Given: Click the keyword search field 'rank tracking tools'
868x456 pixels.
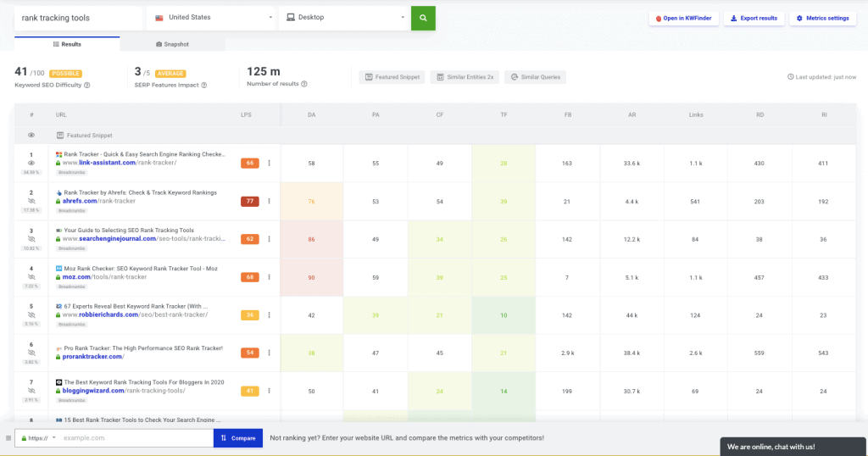Looking at the screenshot, I should coord(78,18).
